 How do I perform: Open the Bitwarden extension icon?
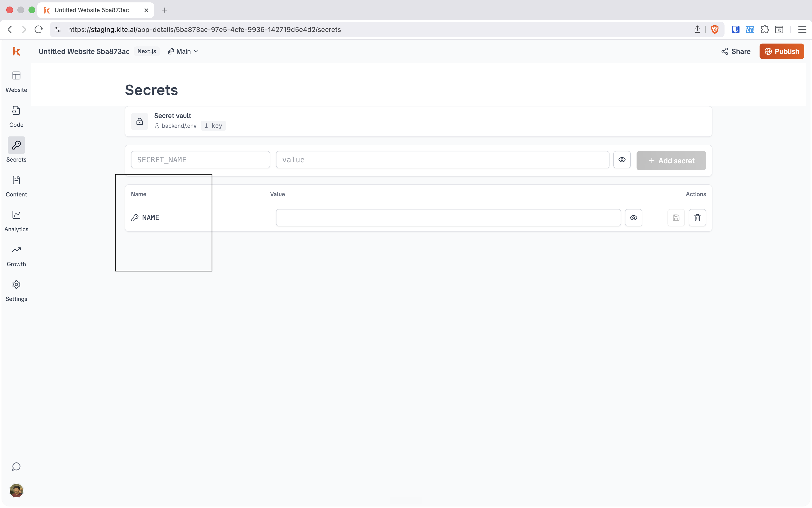(735, 30)
